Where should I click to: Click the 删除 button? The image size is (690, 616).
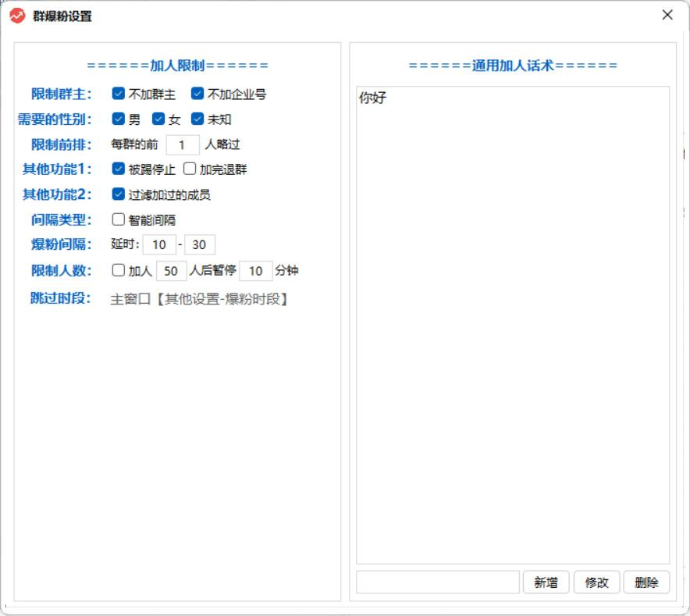click(646, 582)
